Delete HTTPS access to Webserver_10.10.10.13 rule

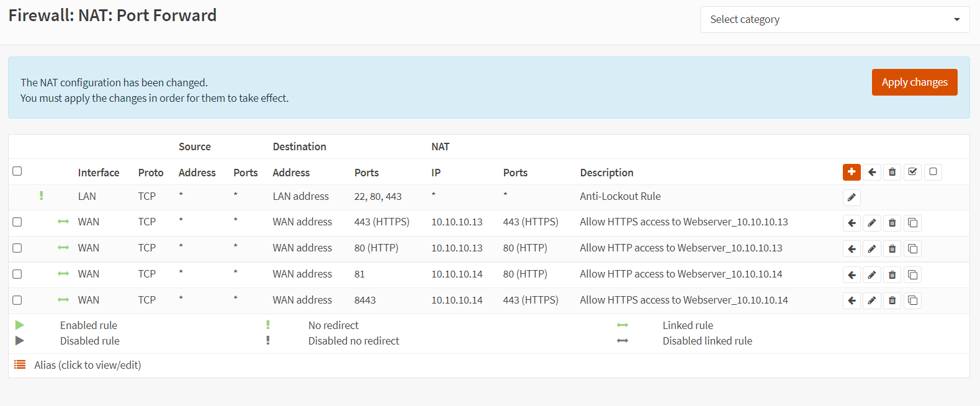point(892,223)
